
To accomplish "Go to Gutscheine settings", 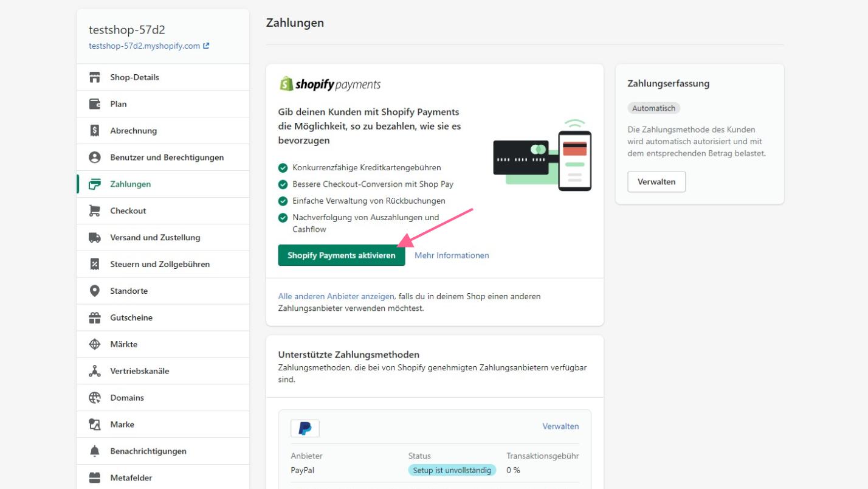I will [x=163, y=318].
